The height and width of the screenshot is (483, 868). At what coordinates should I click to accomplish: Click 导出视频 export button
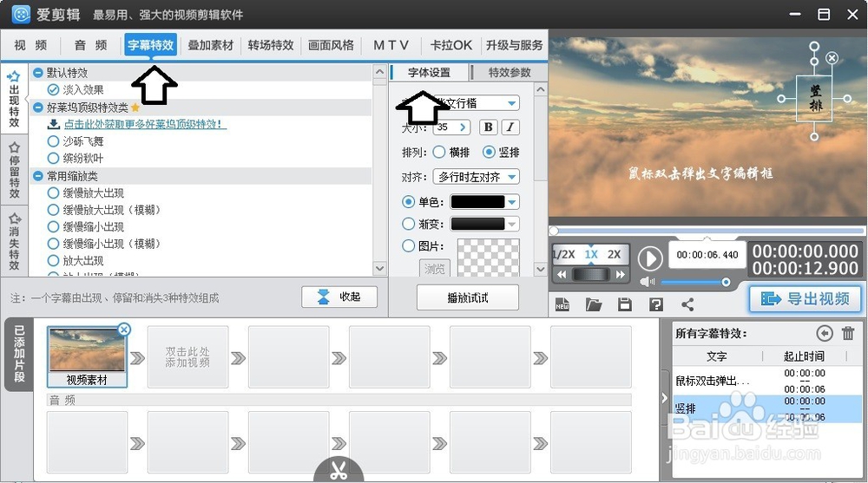(x=806, y=299)
